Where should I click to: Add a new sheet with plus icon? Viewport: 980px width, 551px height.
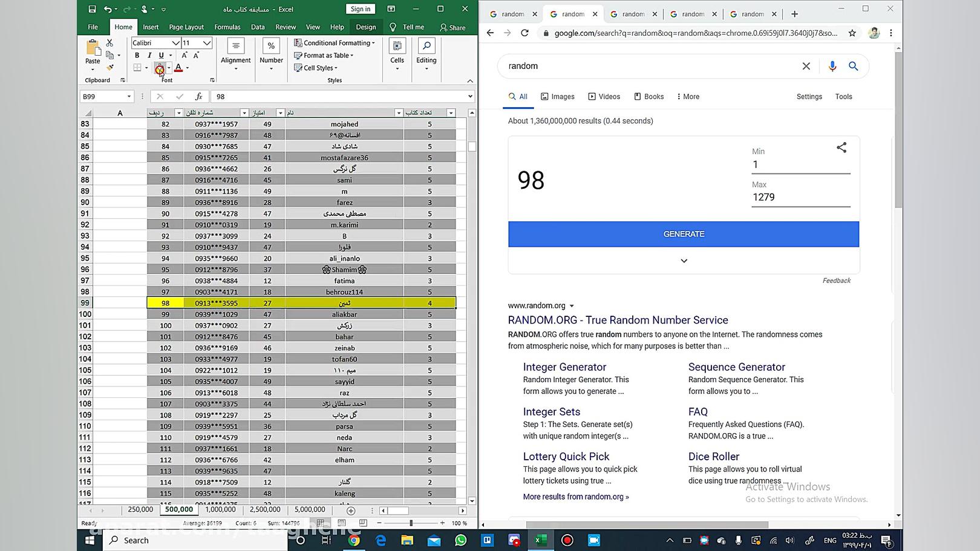tap(350, 510)
